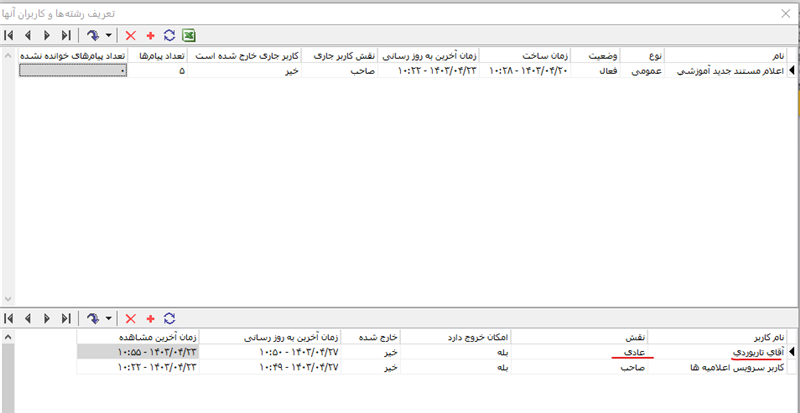Refresh the users list
Viewport: 800px width, 413px height.
[x=169, y=318]
